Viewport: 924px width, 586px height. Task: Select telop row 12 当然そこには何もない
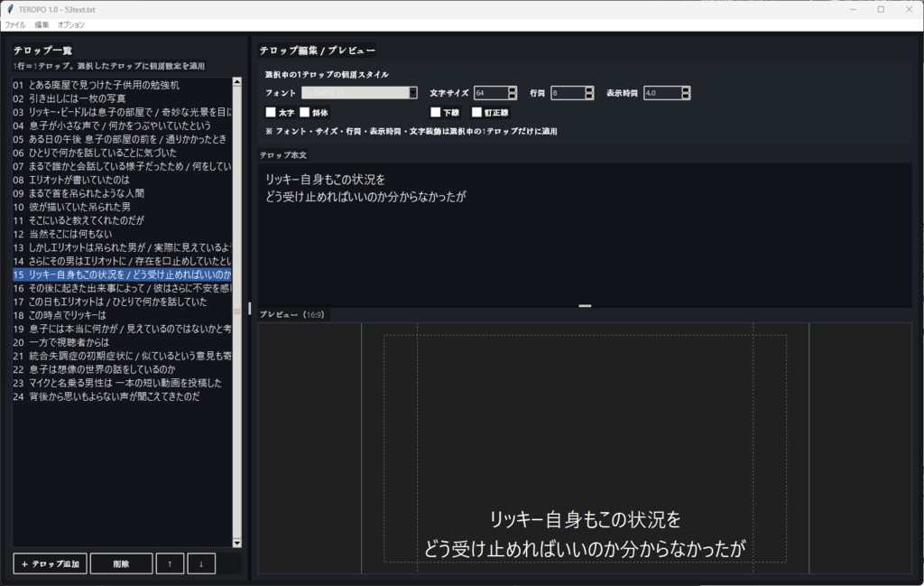coord(122,234)
